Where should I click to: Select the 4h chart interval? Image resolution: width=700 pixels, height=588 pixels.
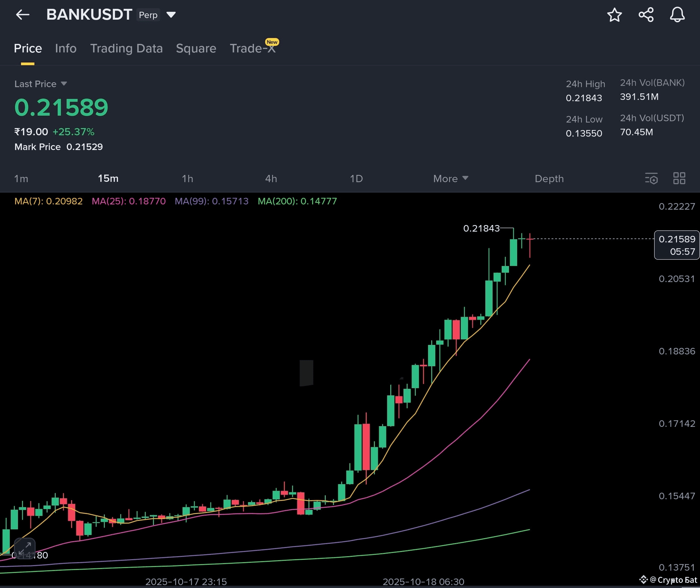point(271,179)
